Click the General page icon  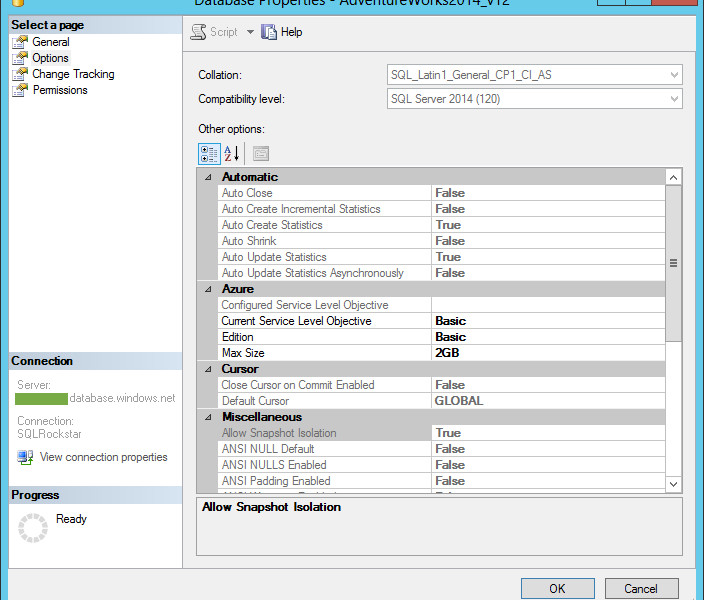point(20,42)
